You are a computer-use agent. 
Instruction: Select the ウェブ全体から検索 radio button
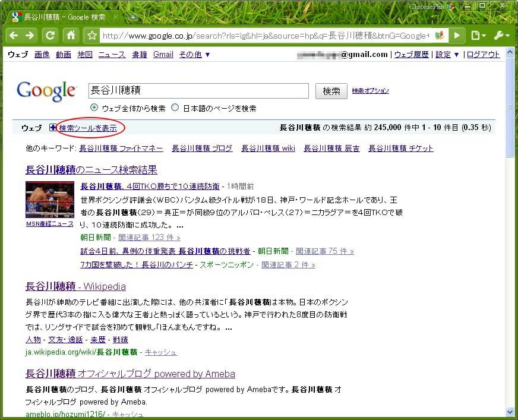point(94,108)
